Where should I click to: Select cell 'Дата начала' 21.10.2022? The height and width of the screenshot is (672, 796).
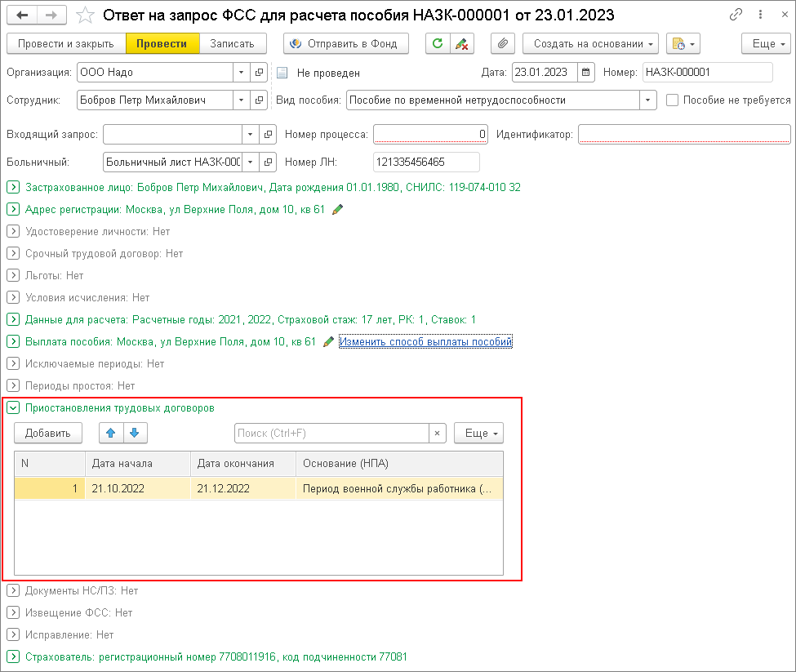click(138, 489)
